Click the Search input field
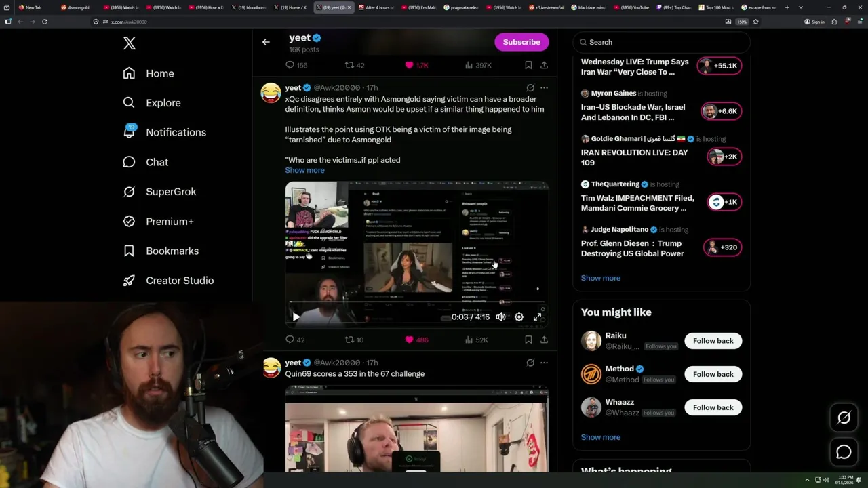The height and width of the screenshot is (488, 868). 661,42
